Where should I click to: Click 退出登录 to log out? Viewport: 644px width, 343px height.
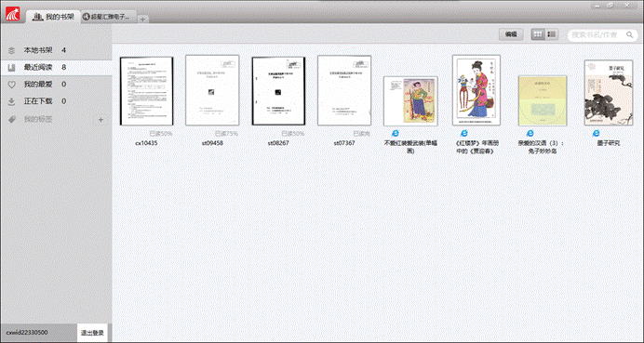pyautogui.click(x=92, y=333)
